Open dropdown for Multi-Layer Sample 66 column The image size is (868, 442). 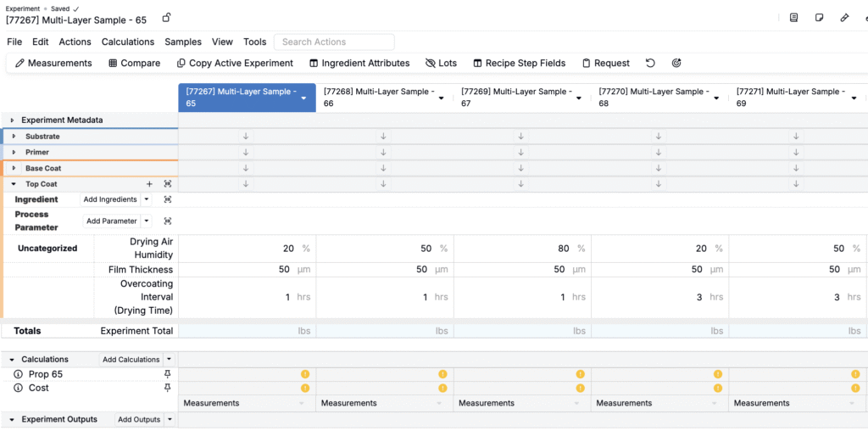pos(441,98)
